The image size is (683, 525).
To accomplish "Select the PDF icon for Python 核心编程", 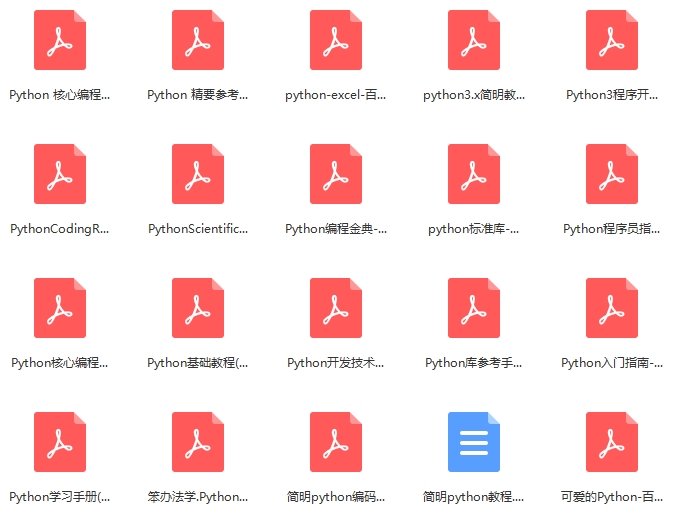I will 60,40.
